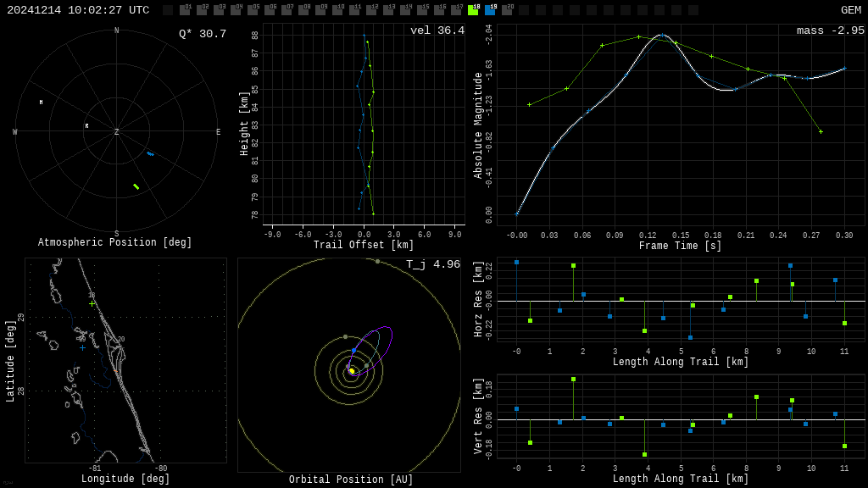Click the mass -2.95 readout
868x488 pixels.
tap(830, 31)
